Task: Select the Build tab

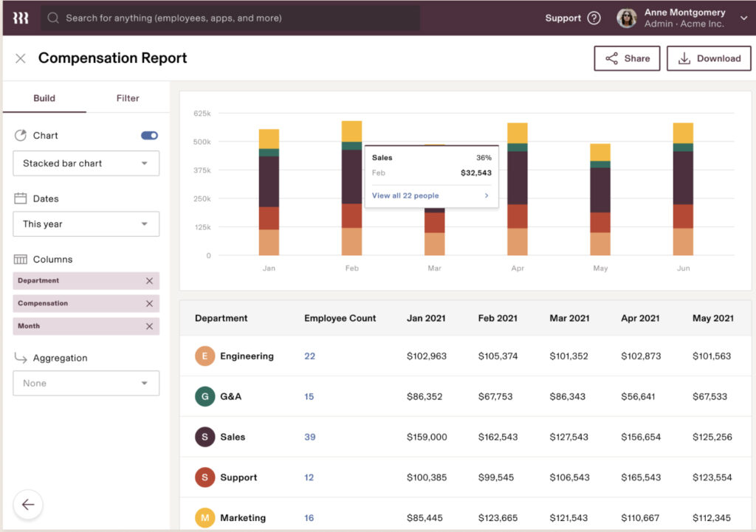Action: (44, 97)
